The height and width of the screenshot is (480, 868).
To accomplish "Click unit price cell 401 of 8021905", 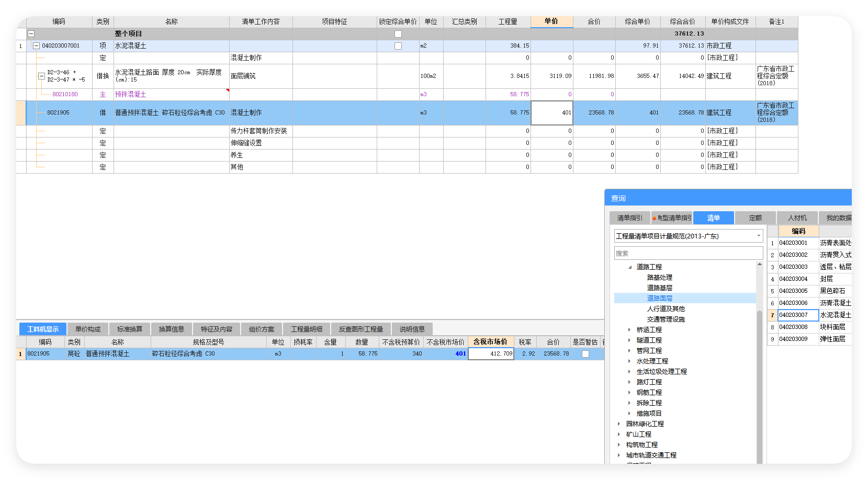I will tap(551, 113).
